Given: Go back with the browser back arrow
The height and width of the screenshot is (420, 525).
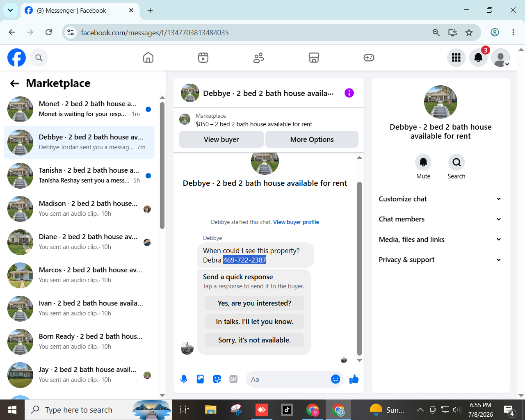Looking at the screenshot, I should coord(12,32).
